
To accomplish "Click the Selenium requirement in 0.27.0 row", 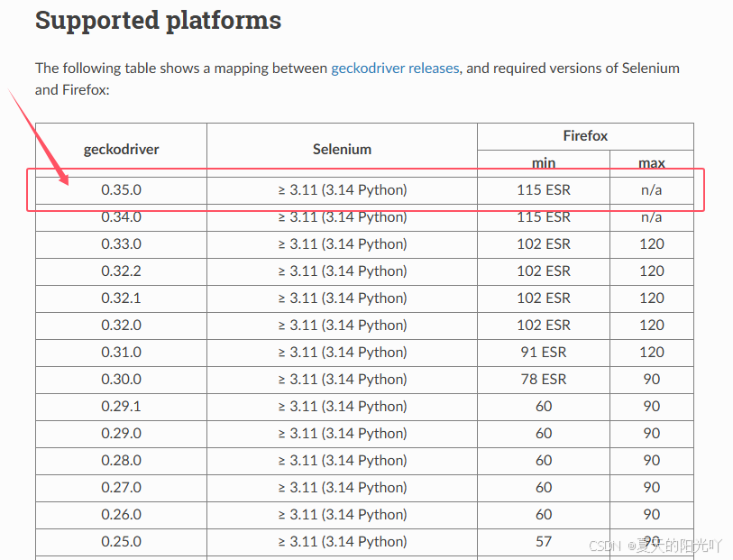I will point(343,488).
